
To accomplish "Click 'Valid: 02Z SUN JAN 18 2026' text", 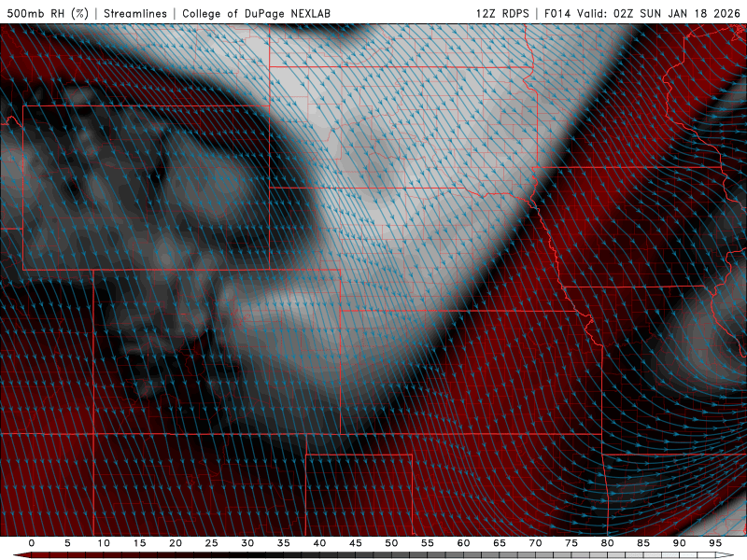I will [659, 13].
